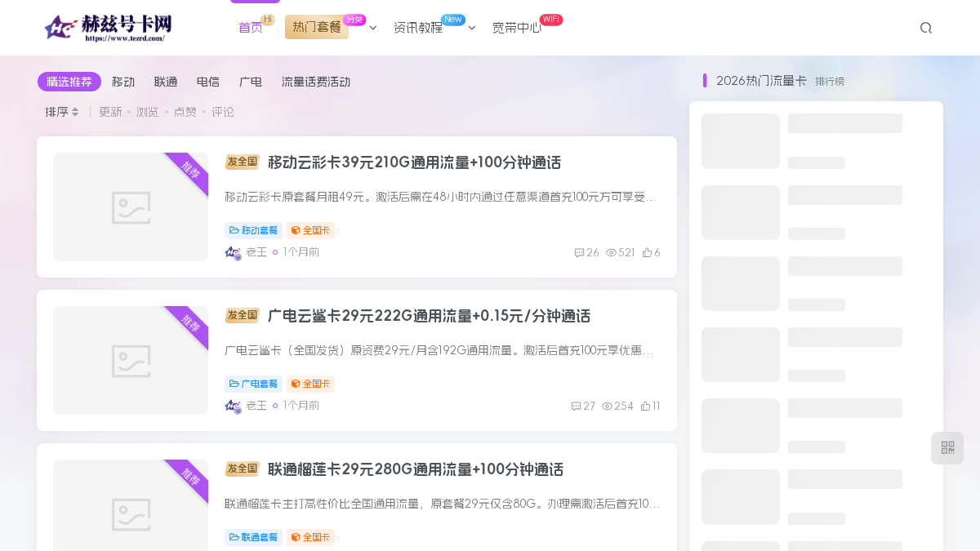Click the view count eye icon showing 521
The height and width of the screenshot is (551, 980).
(611, 253)
